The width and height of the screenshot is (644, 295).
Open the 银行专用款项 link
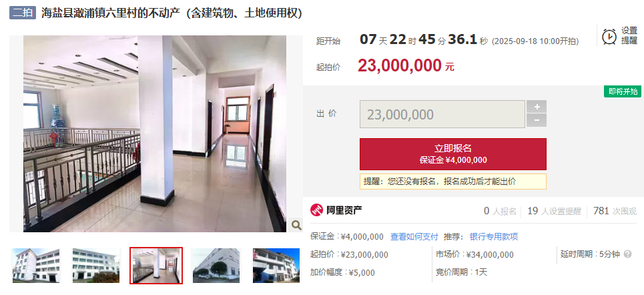click(x=494, y=237)
